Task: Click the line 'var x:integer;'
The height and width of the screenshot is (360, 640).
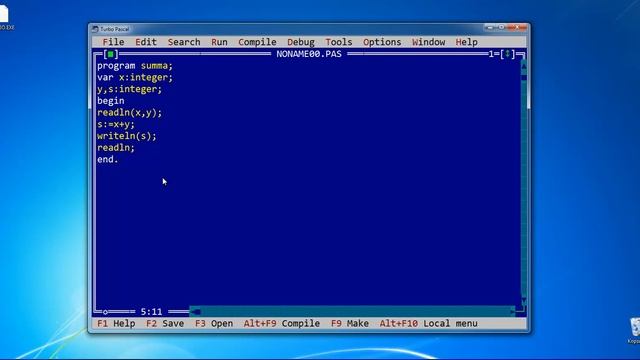Action: pos(135,78)
